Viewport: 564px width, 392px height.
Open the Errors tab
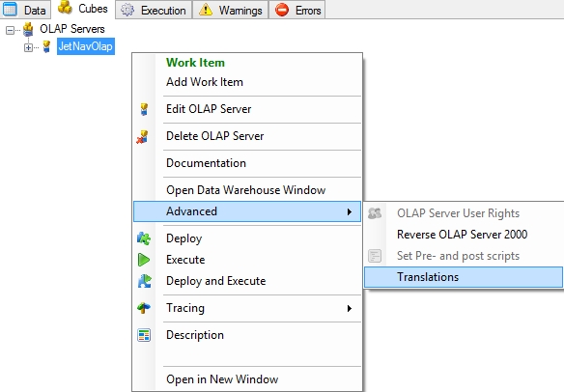[297, 10]
